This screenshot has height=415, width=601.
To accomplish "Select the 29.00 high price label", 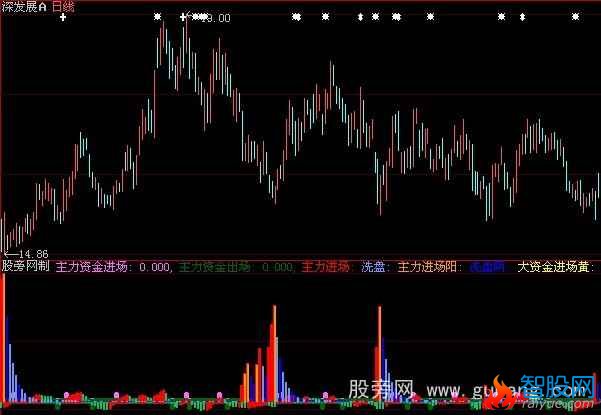I will tap(217, 18).
